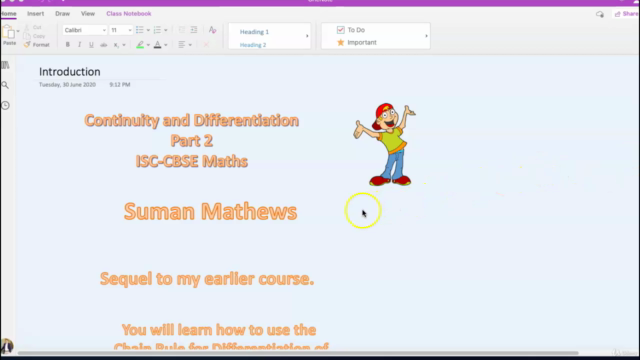The image size is (640, 360).
Task: Select the cartoon boy image
Action: coord(384,144)
